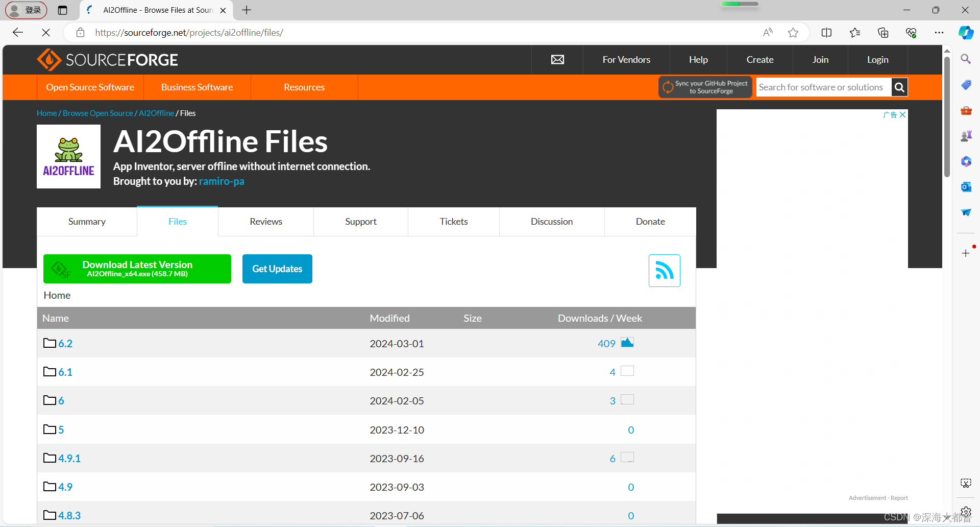
Task: Open the blue paper-plane icon in sidebar
Action: click(x=966, y=212)
